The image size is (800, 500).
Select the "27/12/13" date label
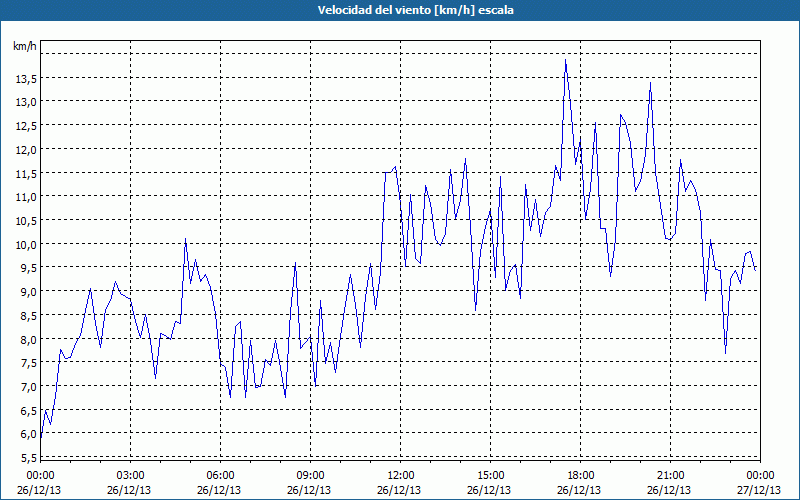[759, 490]
